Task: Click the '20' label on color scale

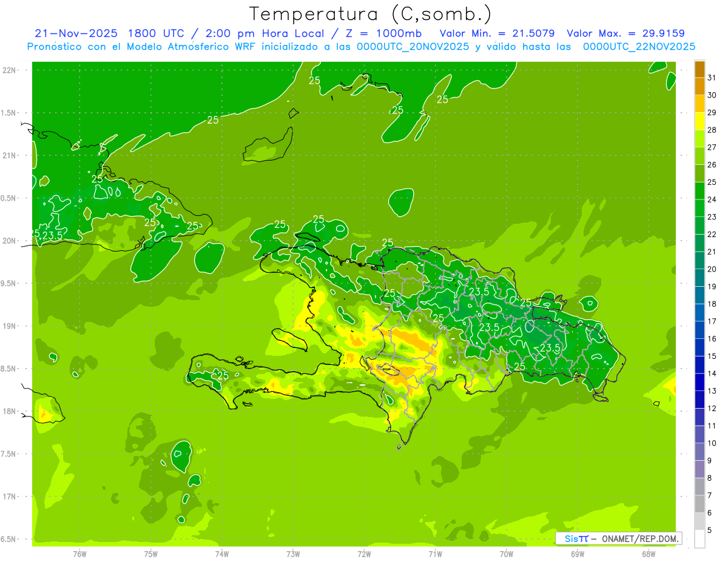Action: coord(712,269)
